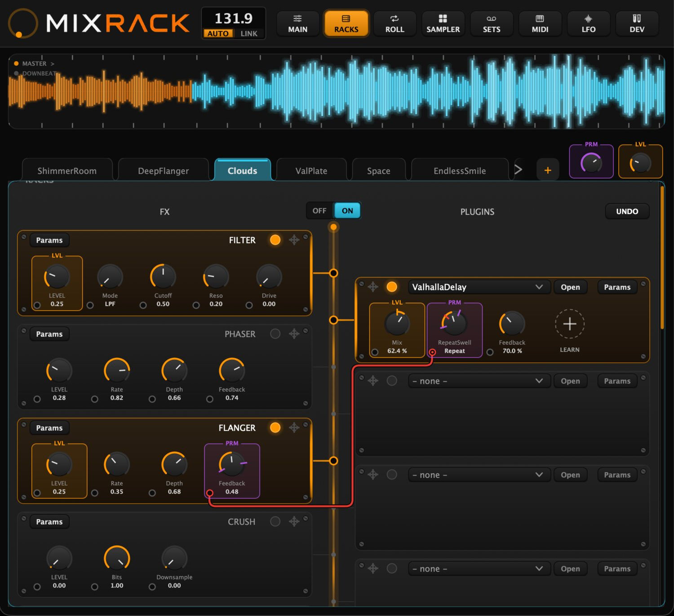This screenshot has width=674, height=616.
Task: Click the move handle on ValhallaDelay slot
Action: (373, 287)
